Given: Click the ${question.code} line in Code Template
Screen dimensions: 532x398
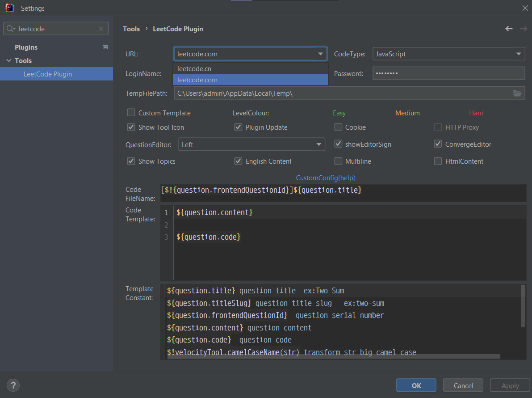Looking at the screenshot, I should click(208, 237).
